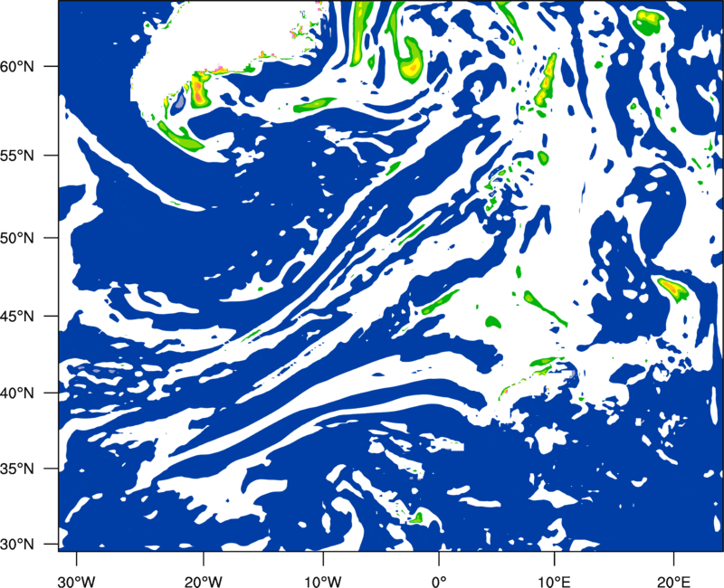
Task: Click the 10°W longitude label
Action: click(x=323, y=581)
